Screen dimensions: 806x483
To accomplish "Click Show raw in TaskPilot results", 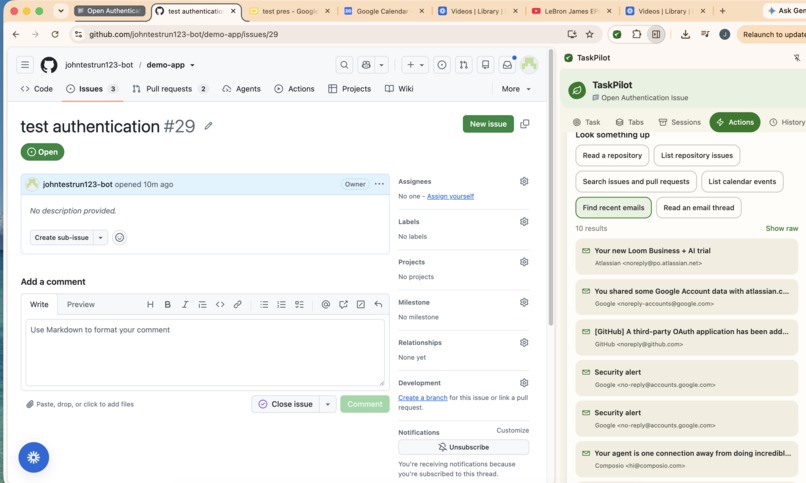I will 782,228.
